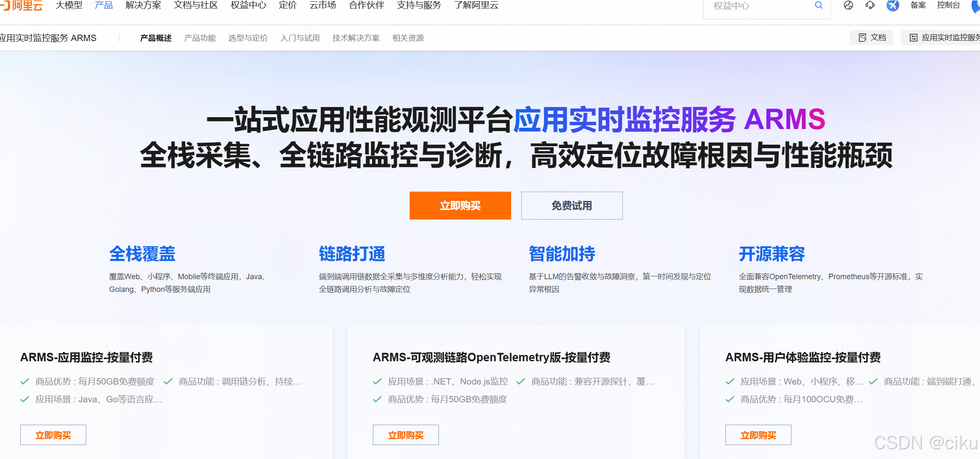Switch to the 入门与试用 tab

[x=300, y=38]
